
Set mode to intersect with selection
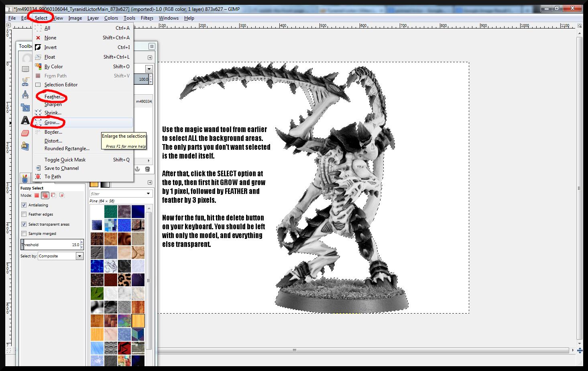62,195
